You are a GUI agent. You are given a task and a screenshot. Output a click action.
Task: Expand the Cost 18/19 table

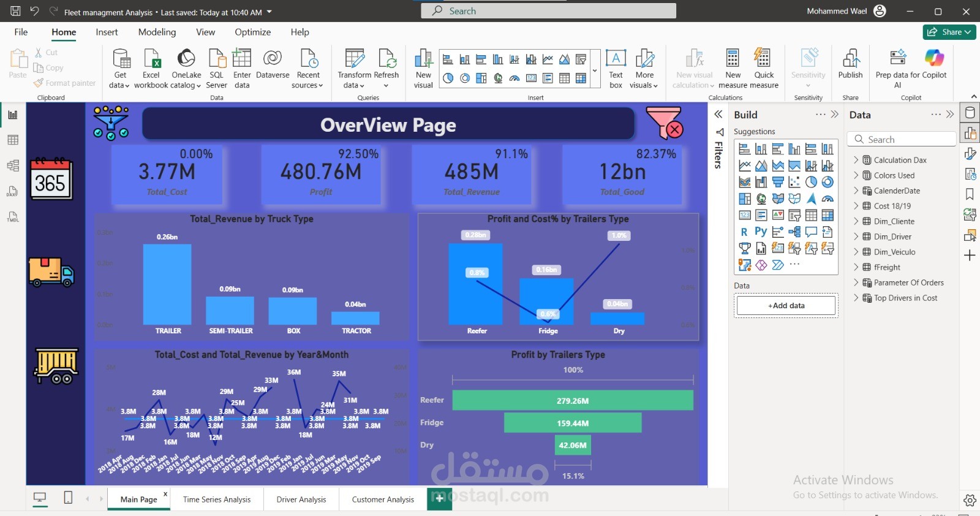856,206
